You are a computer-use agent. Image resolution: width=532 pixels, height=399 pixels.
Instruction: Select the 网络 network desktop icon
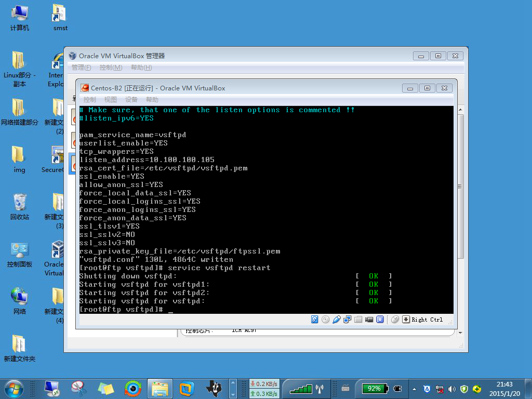20,301
